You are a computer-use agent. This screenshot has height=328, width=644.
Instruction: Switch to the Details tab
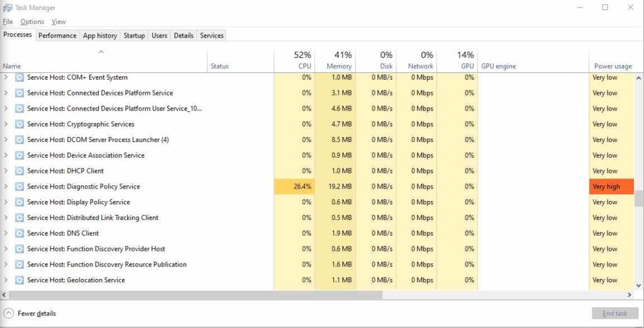point(184,36)
